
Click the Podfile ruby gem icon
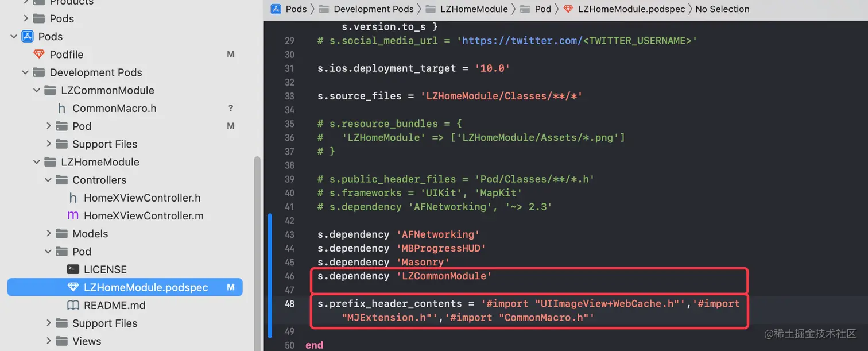pos(39,54)
